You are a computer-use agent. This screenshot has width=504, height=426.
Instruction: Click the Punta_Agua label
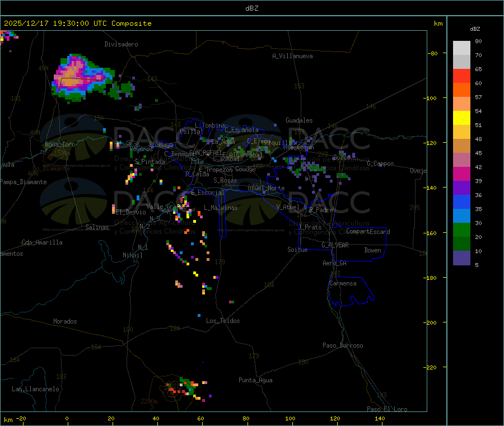pyautogui.click(x=255, y=380)
